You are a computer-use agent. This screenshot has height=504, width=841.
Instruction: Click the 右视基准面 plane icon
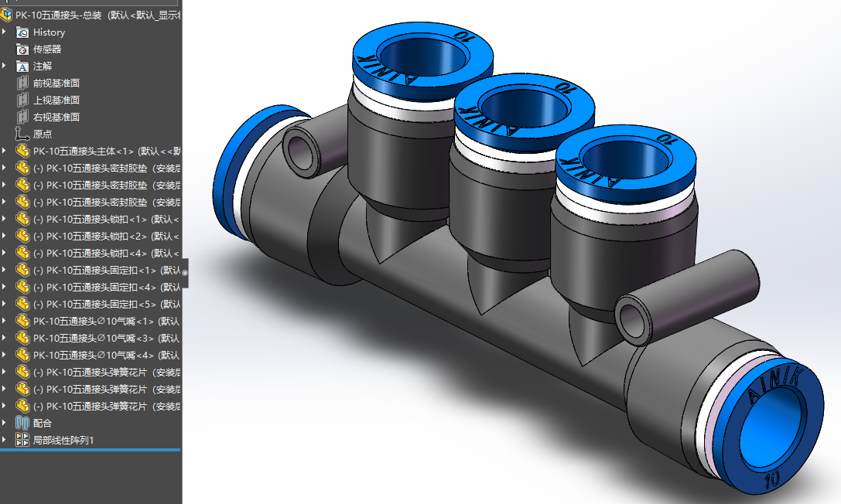pyautogui.click(x=22, y=117)
